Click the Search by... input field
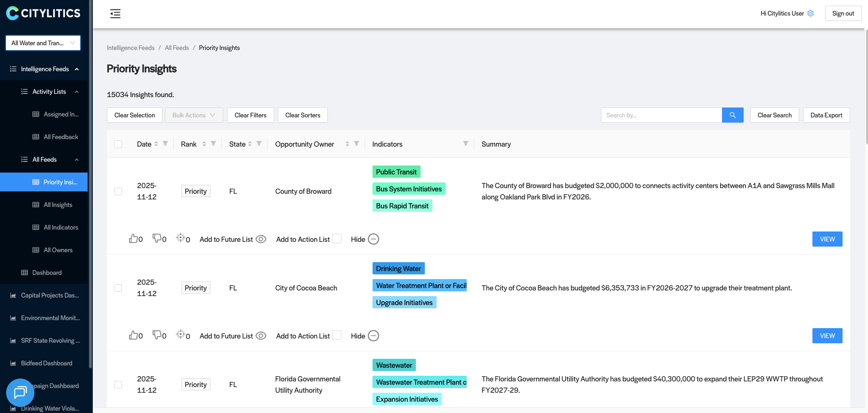The height and width of the screenshot is (413, 868). [x=661, y=115]
